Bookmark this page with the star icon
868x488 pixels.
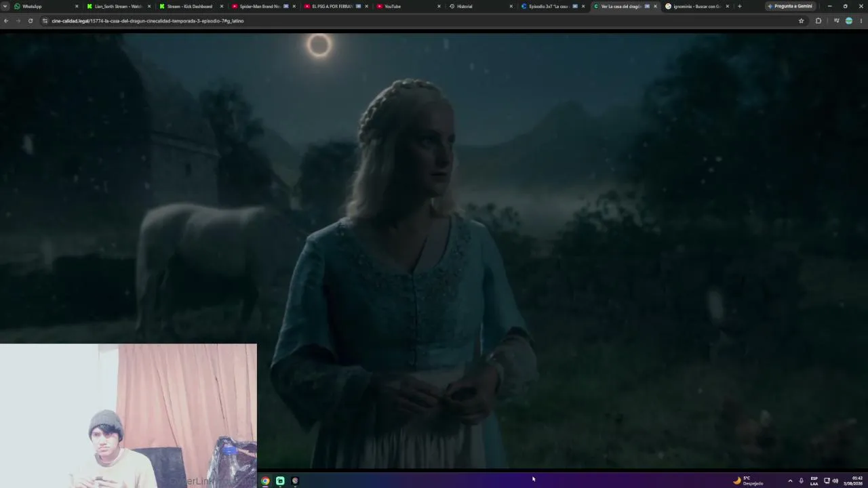801,21
